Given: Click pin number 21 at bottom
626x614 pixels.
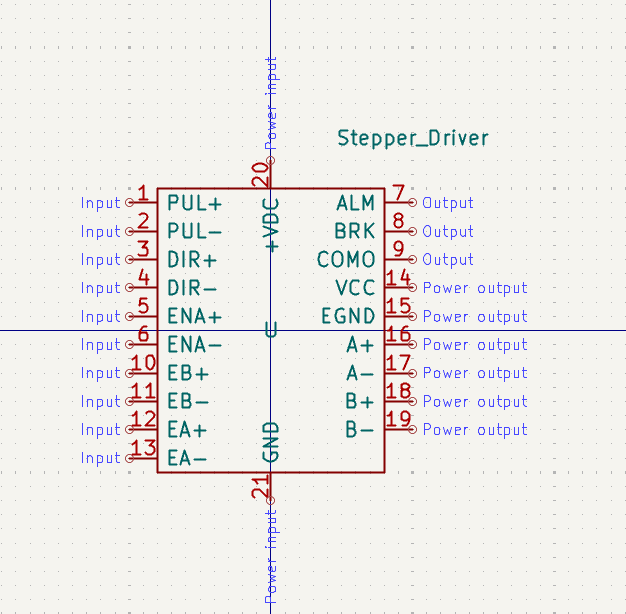Looking at the screenshot, I should pos(260,488).
